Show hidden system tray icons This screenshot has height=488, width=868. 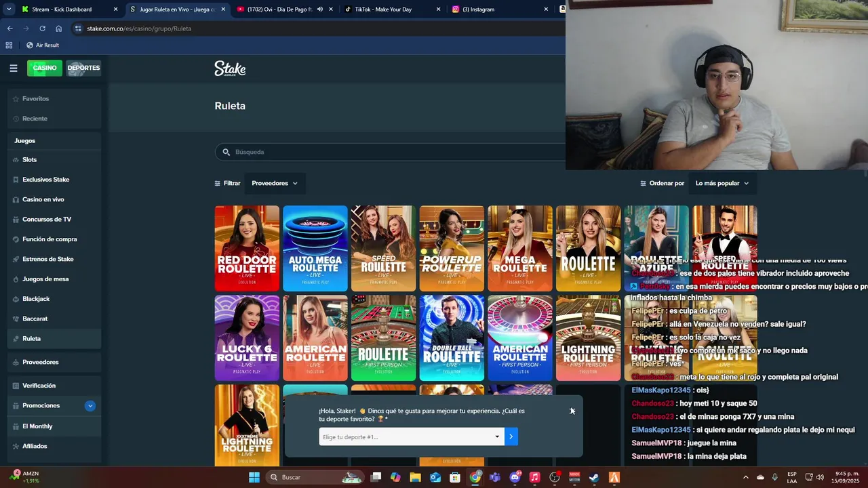tap(745, 477)
